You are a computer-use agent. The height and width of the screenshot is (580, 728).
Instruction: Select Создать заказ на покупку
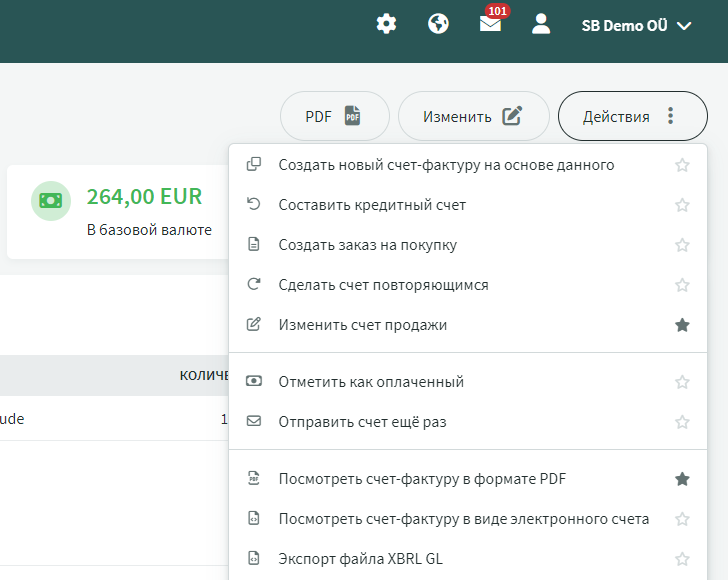pos(468,245)
